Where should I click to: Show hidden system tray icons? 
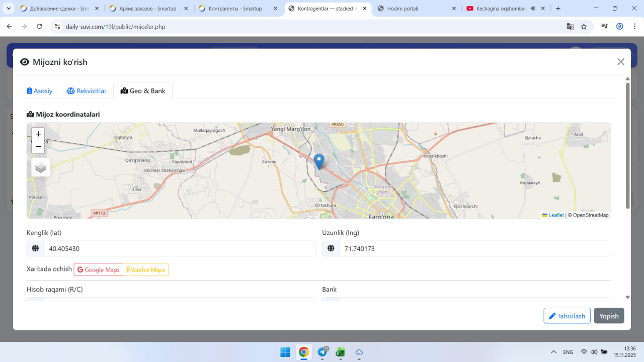tap(553, 352)
